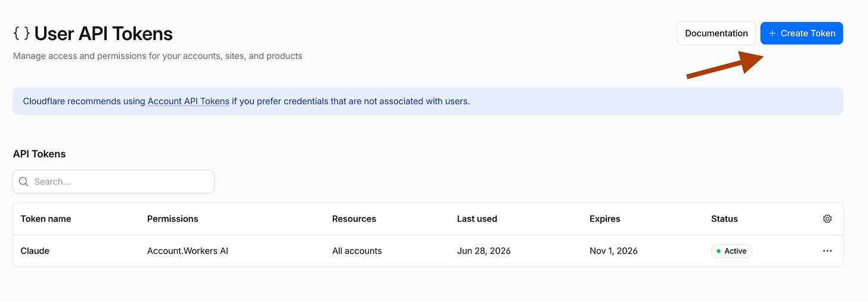The height and width of the screenshot is (301, 868).
Task: Click the Create Token button
Action: pyautogui.click(x=801, y=33)
